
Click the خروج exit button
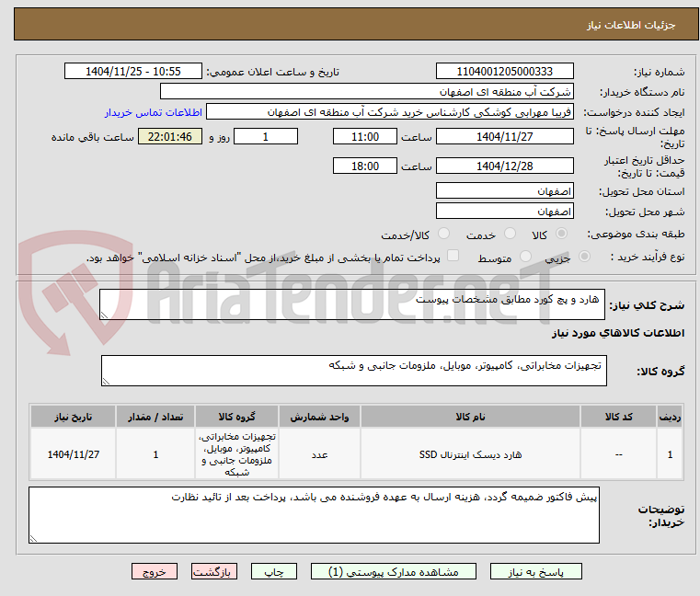point(155,571)
